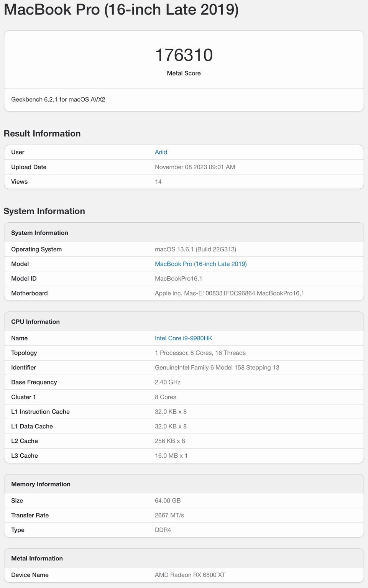Click the Memory Information table header
Screen dimensions: 368x588
click(x=41, y=484)
